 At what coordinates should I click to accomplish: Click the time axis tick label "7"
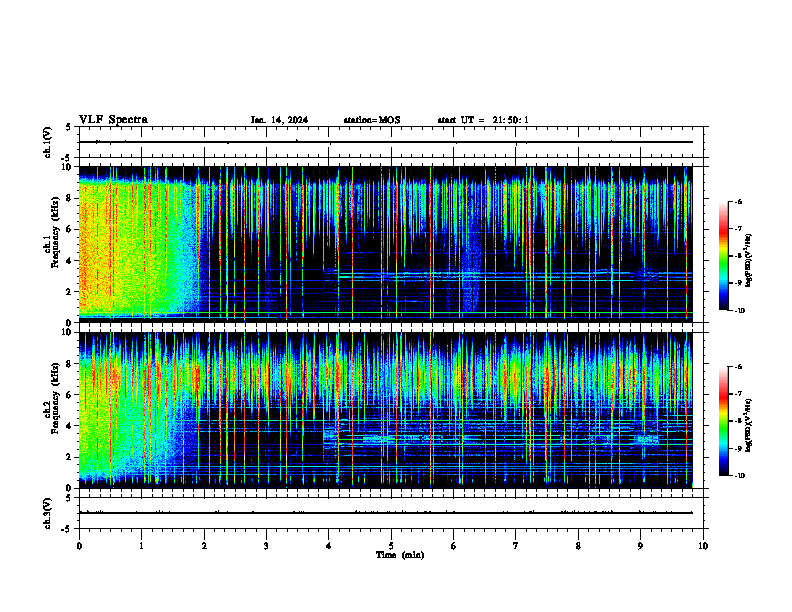tap(516, 546)
